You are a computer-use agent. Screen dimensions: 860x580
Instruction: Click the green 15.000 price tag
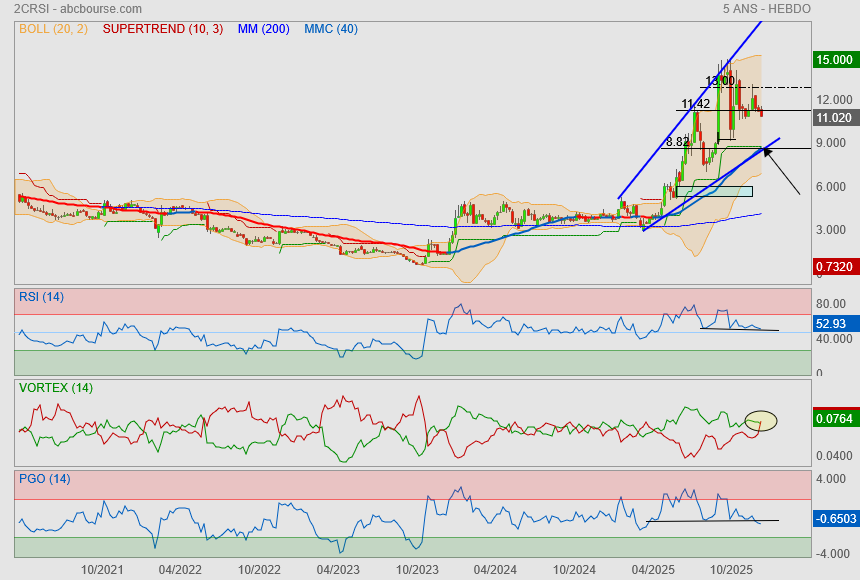(832, 60)
